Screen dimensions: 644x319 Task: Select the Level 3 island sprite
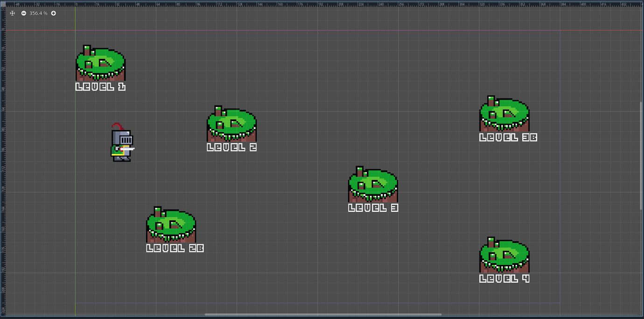coord(373,185)
